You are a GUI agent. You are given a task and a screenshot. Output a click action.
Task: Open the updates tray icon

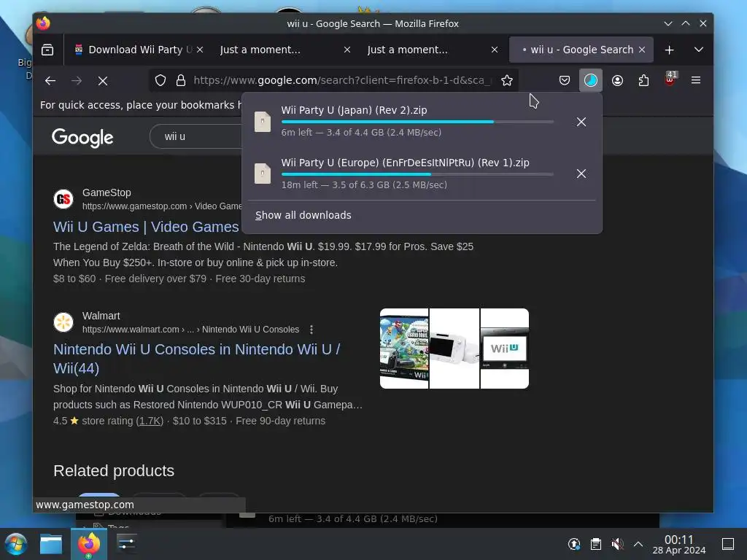coord(574,544)
